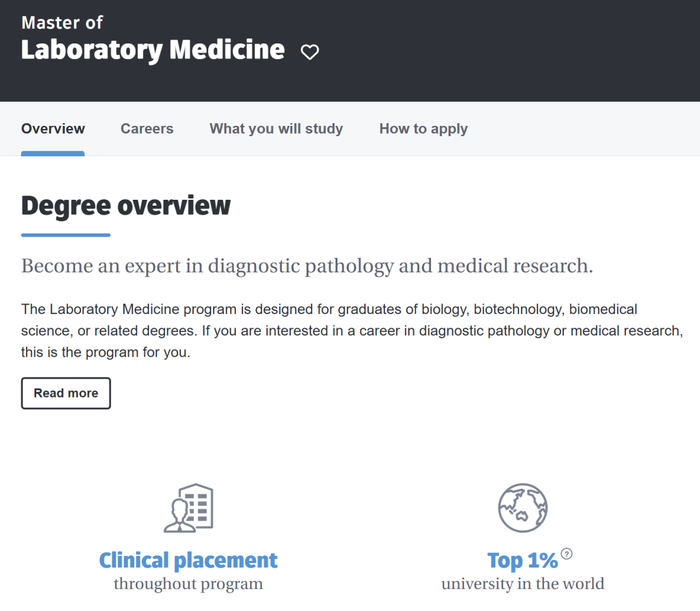This screenshot has height=611, width=700.
Task: Go to the What you will study tab
Action: (x=276, y=128)
